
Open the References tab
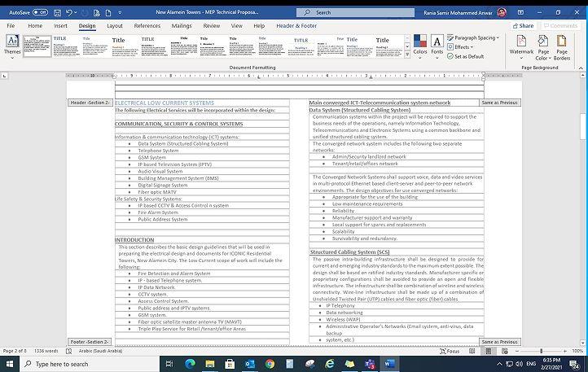point(147,26)
